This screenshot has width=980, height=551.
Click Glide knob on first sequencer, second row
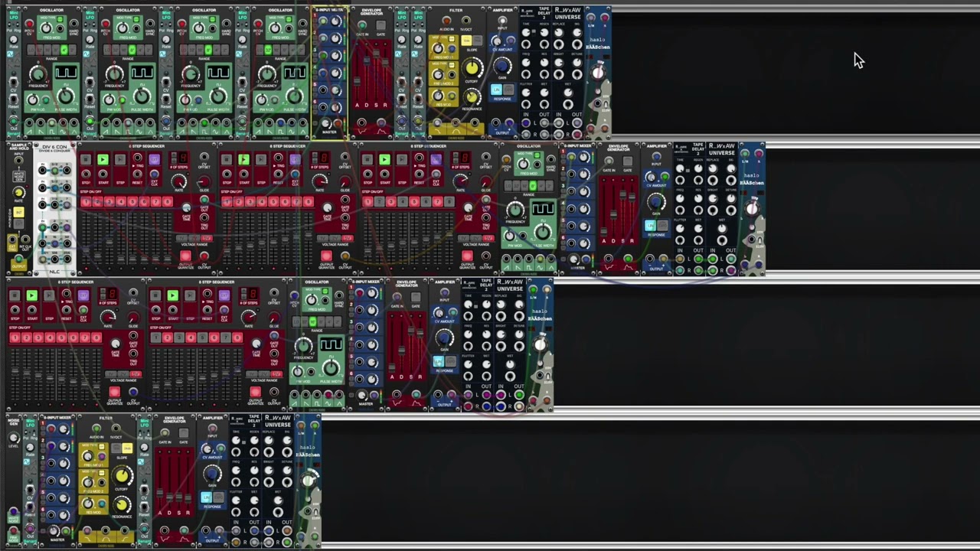203,182
